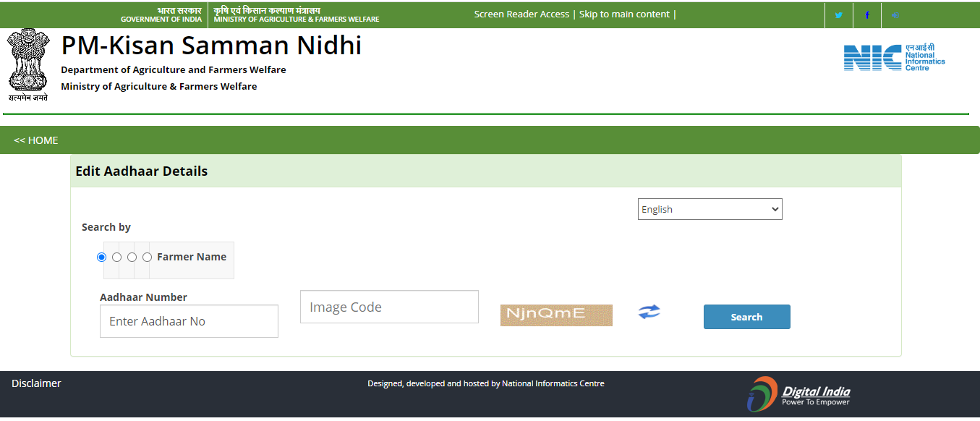Click the PM-Kisan Samman Nidhi title

pyautogui.click(x=211, y=46)
